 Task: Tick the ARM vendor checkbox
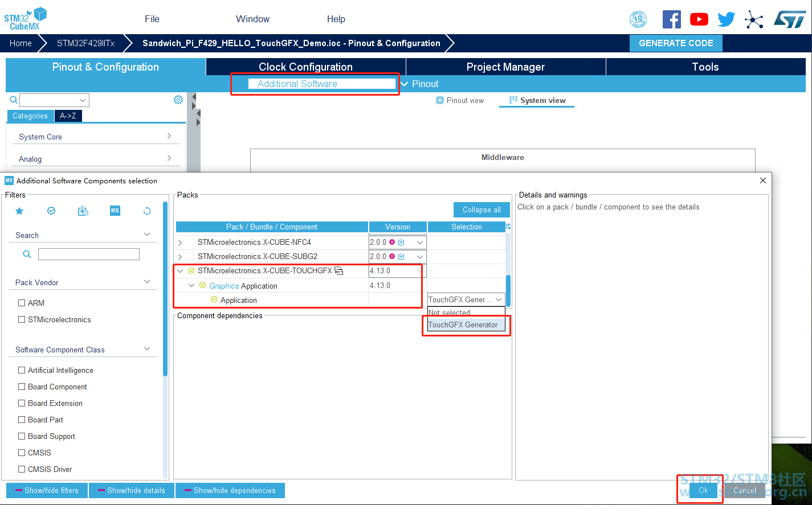(22, 303)
